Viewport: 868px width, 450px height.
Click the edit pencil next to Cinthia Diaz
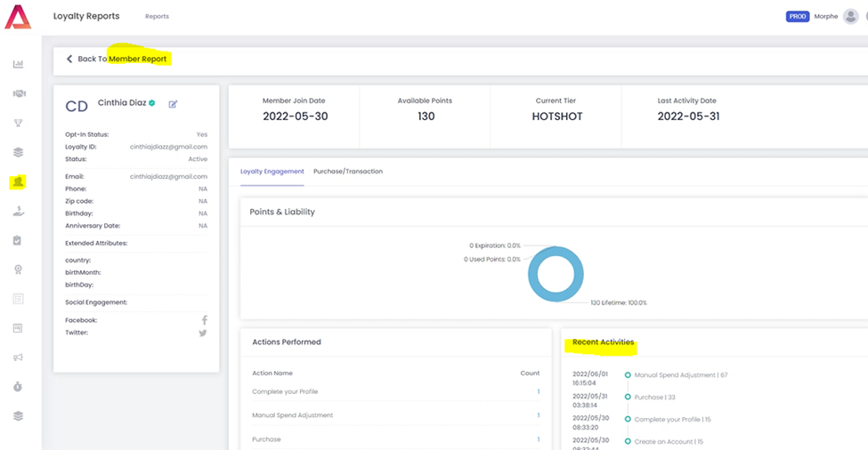(x=173, y=104)
